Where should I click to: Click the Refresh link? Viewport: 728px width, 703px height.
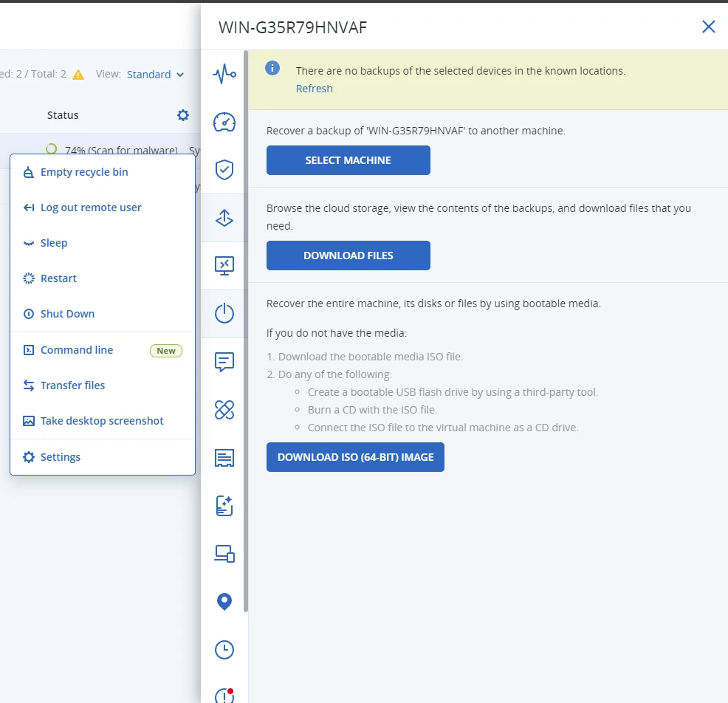(315, 88)
